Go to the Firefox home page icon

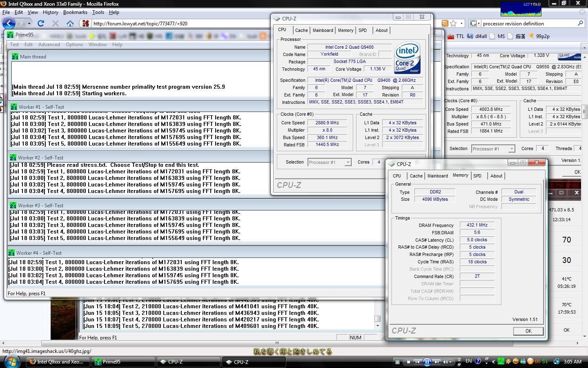coord(70,23)
